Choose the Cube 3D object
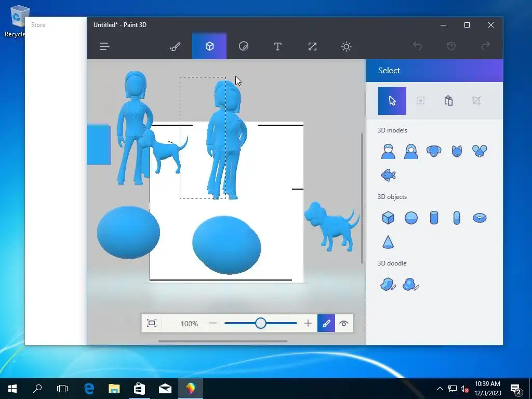Screen dimensions: 532x399 [388, 218]
